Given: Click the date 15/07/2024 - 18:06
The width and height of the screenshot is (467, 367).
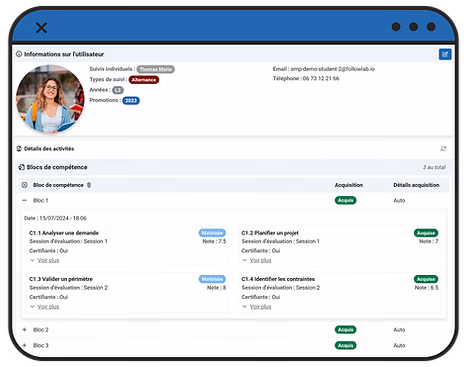Looking at the screenshot, I should (63, 218).
